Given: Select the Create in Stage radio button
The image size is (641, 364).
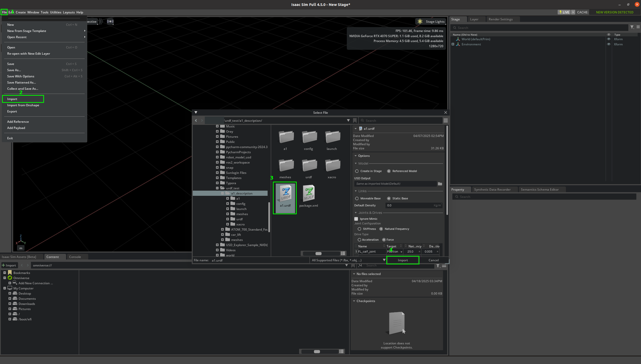Looking at the screenshot, I should click(x=357, y=171).
